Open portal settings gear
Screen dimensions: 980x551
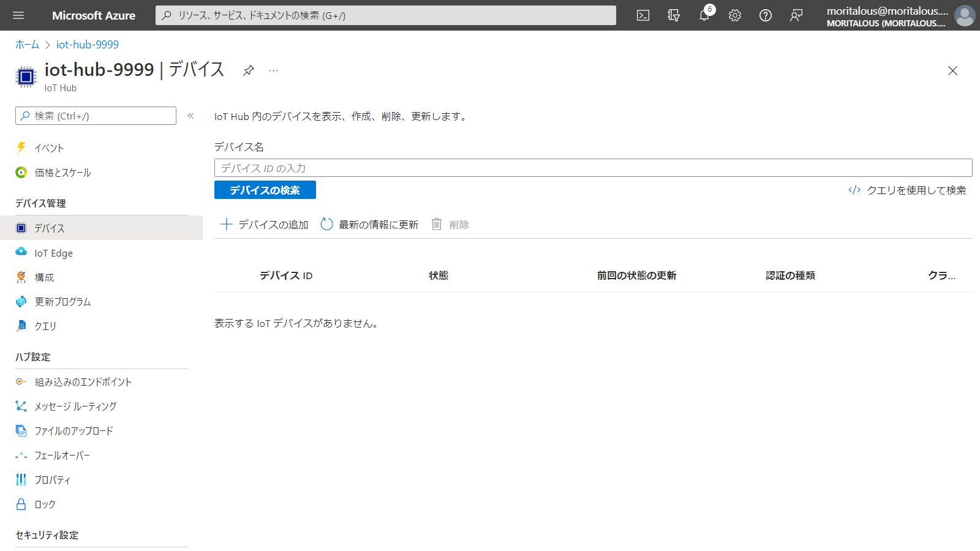click(735, 15)
